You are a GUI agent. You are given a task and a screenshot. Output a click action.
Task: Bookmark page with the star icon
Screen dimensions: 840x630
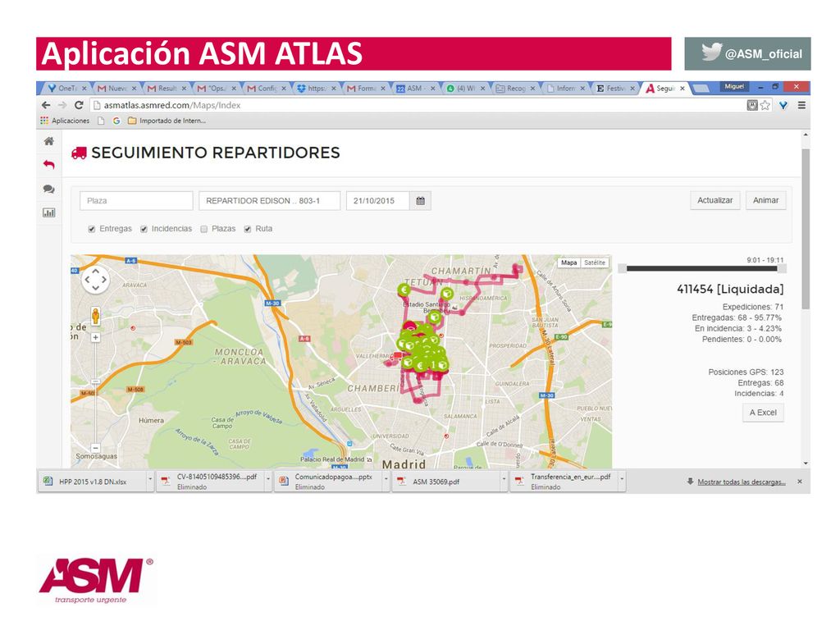(x=765, y=105)
